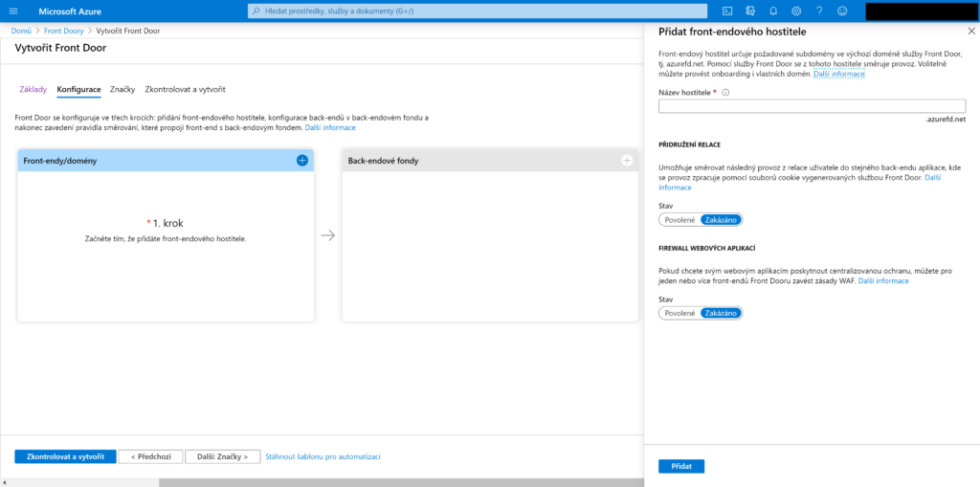Open the Azure portal hamburger menu
Viewport: 980px width, 487px height.
[x=14, y=11]
